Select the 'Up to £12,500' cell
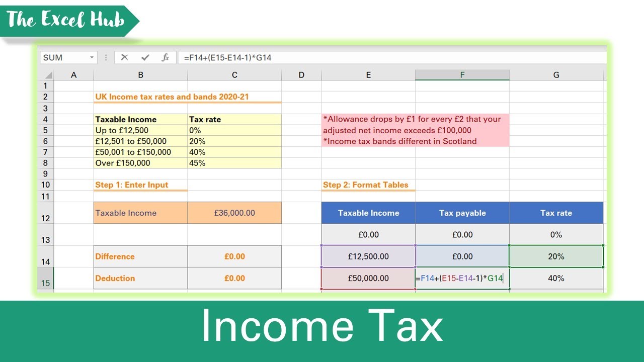Viewport: 644px width, 362px height. click(140, 130)
